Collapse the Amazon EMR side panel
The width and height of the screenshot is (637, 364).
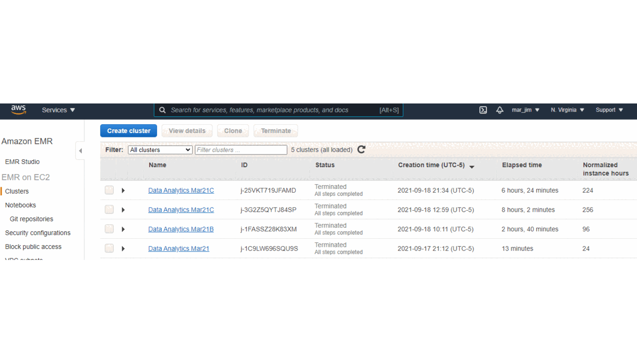[80, 151]
